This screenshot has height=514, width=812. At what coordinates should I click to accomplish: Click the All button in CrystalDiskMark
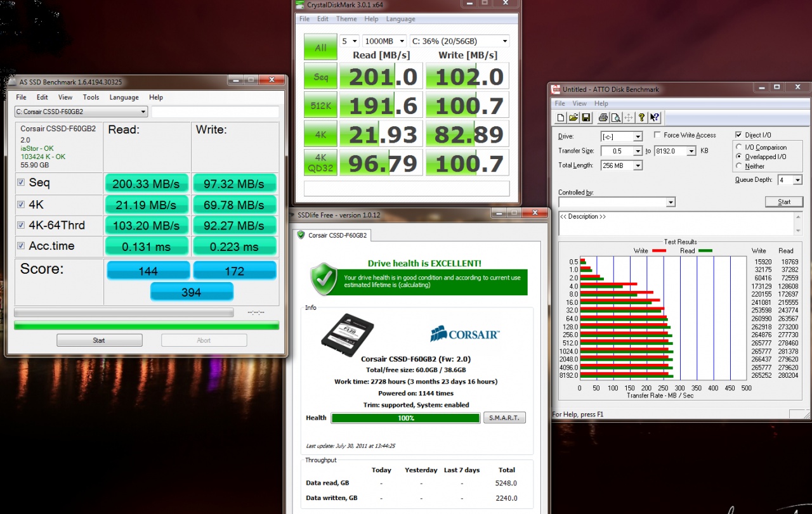click(x=320, y=47)
